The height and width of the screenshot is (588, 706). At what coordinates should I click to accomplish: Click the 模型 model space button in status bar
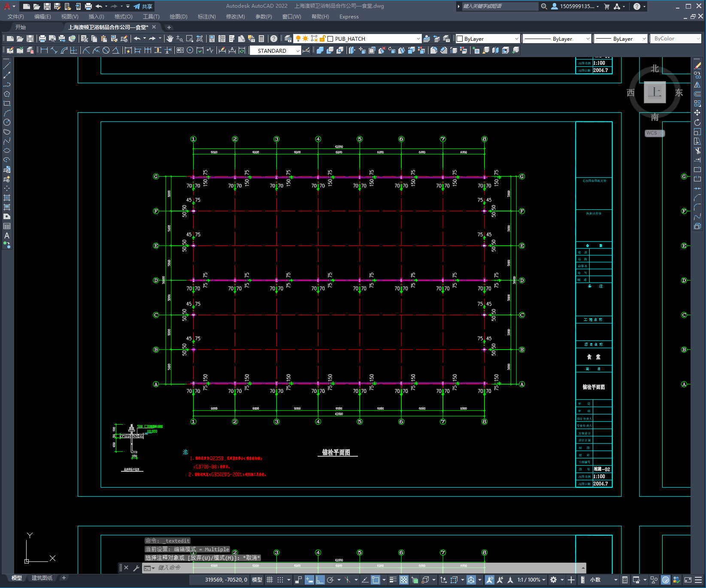click(257, 580)
